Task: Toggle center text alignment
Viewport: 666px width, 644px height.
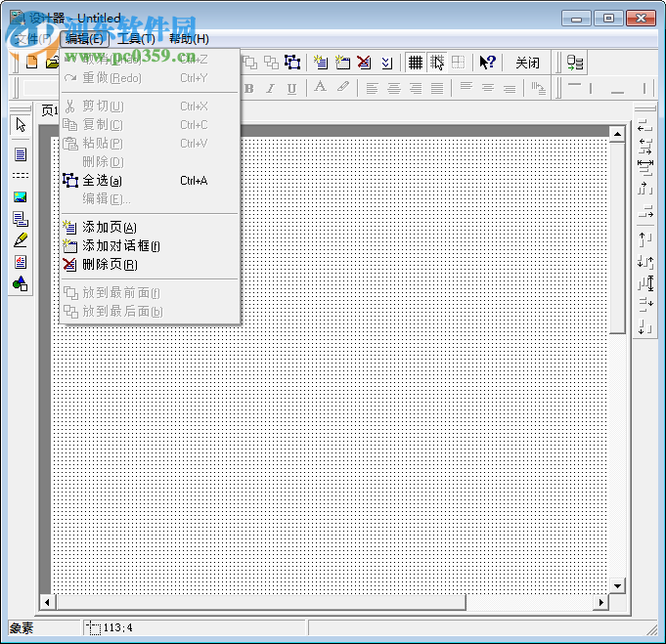Action: 394,88
